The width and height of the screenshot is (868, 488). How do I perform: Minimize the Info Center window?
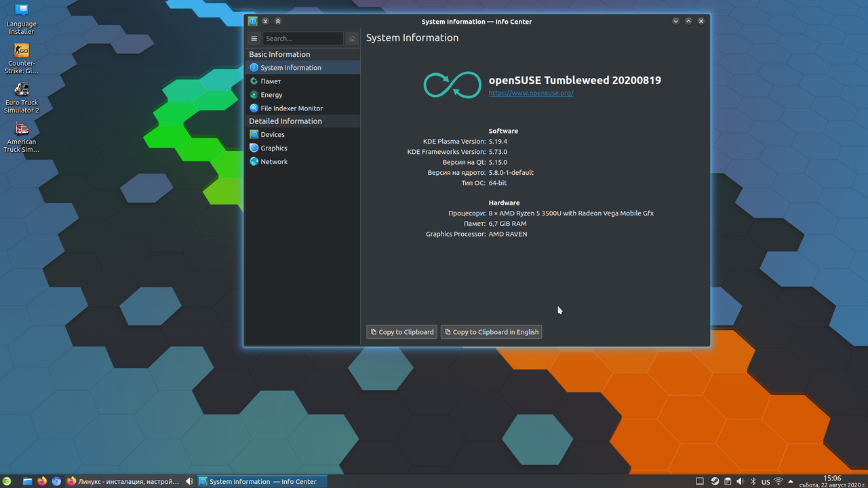pyautogui.click(x=676, y=21)
